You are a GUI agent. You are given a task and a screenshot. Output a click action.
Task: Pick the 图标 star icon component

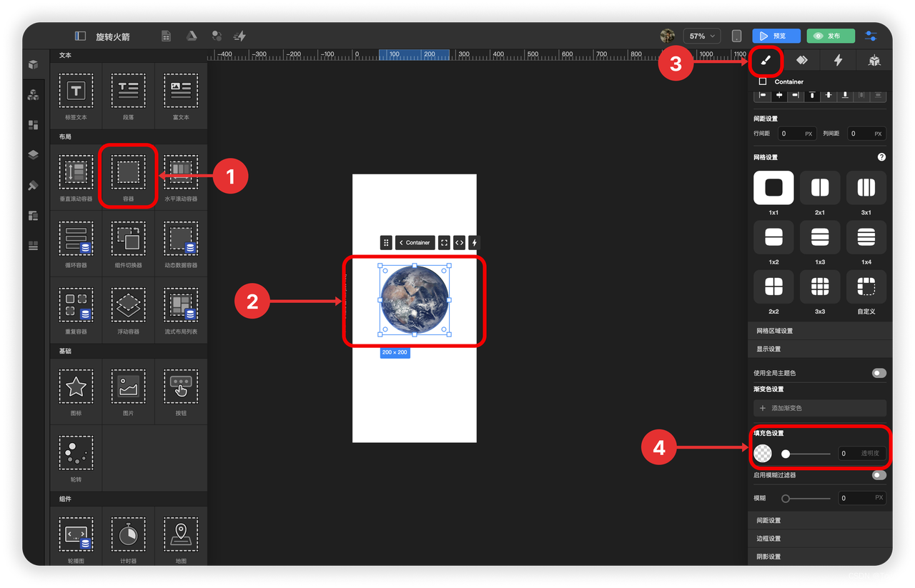coord(76,391)
